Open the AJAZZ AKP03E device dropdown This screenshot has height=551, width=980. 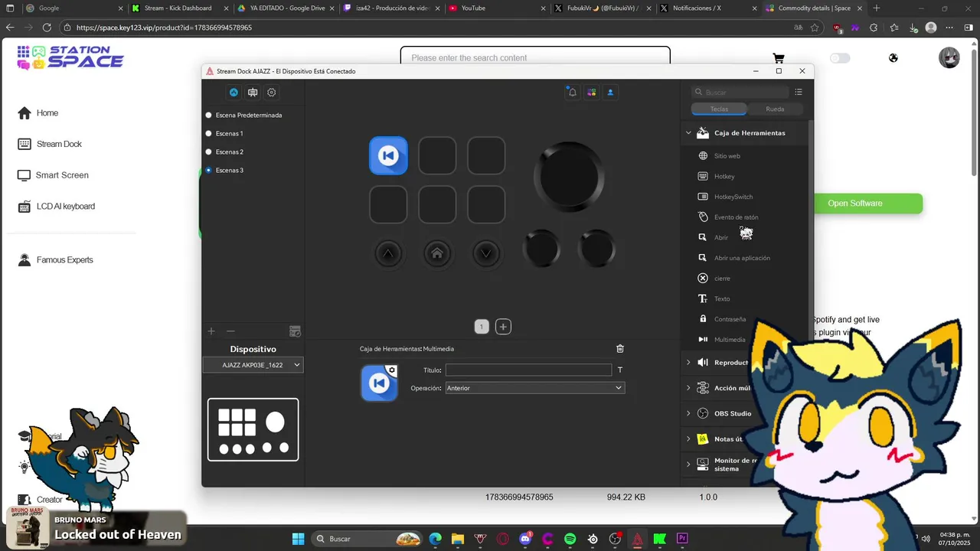coord(253,365)
